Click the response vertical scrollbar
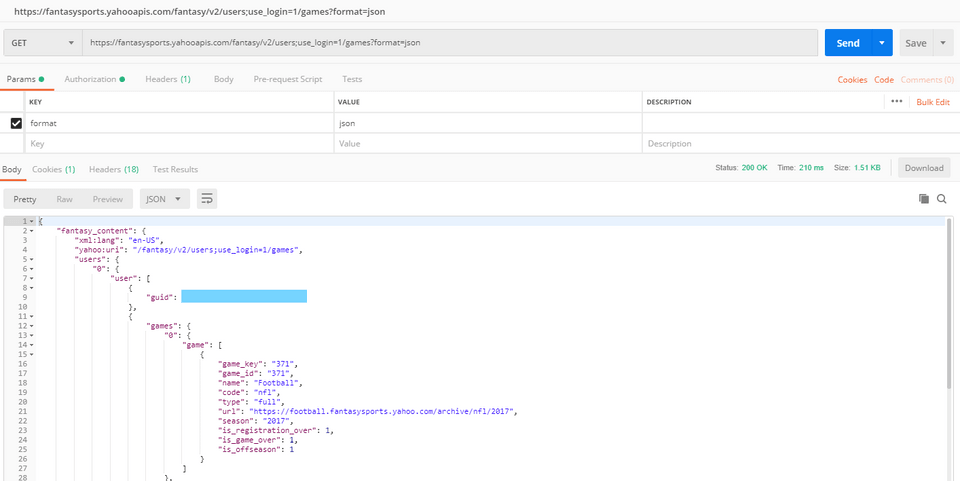 [x=950, y=303]
